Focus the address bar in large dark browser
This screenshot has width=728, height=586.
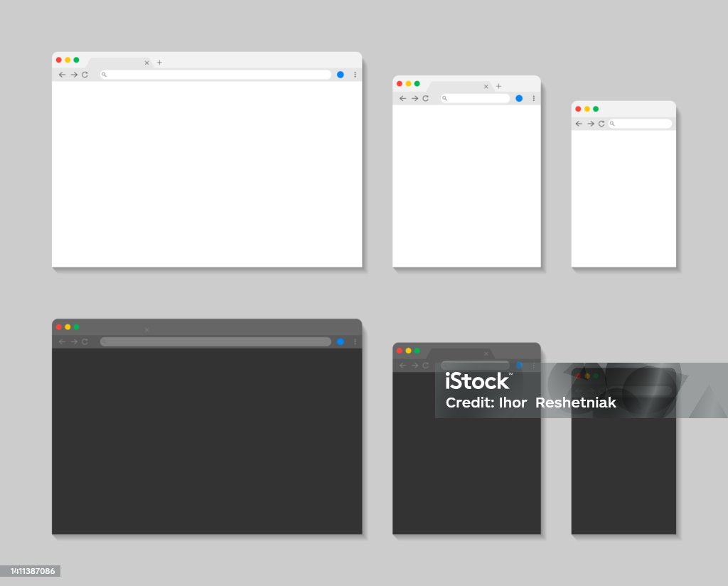click(x=215, y=342)
